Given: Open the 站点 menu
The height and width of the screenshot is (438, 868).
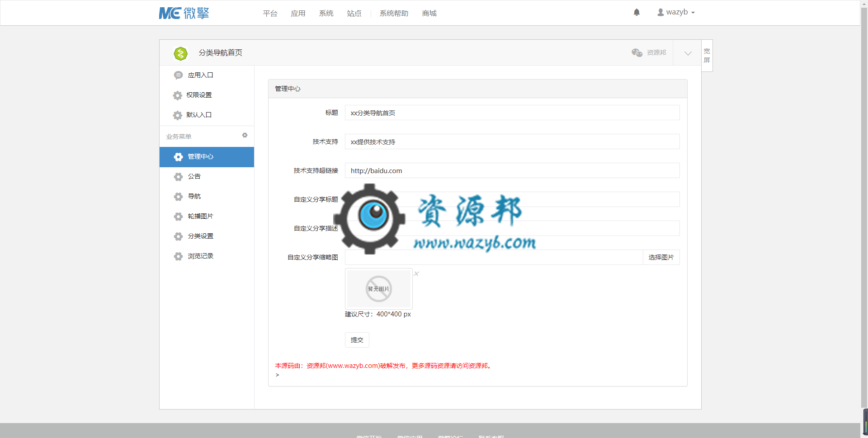Looking at the screenshot, I should click(354, 14).
